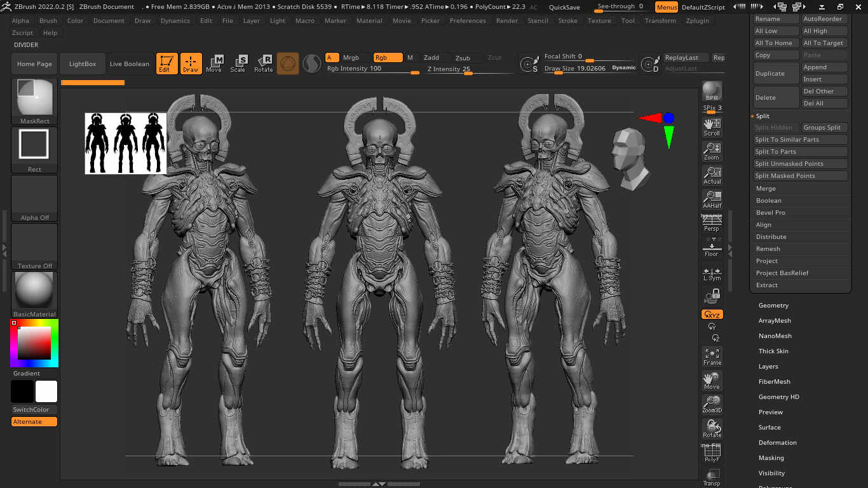Open the Brush menu
Image resolution: width=868 pixels, height=488 pixels.
point(48,21)
